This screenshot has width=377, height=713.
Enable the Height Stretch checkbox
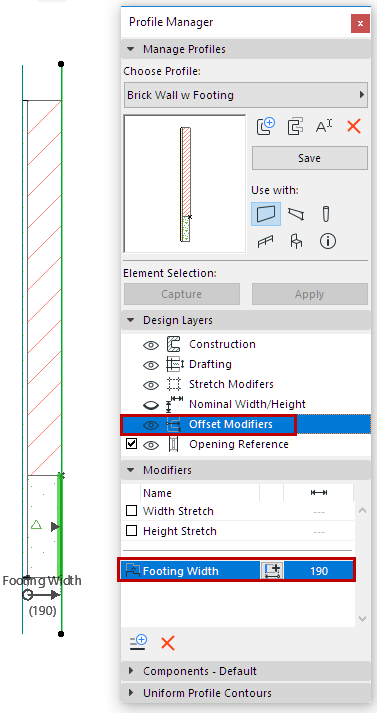131,531
